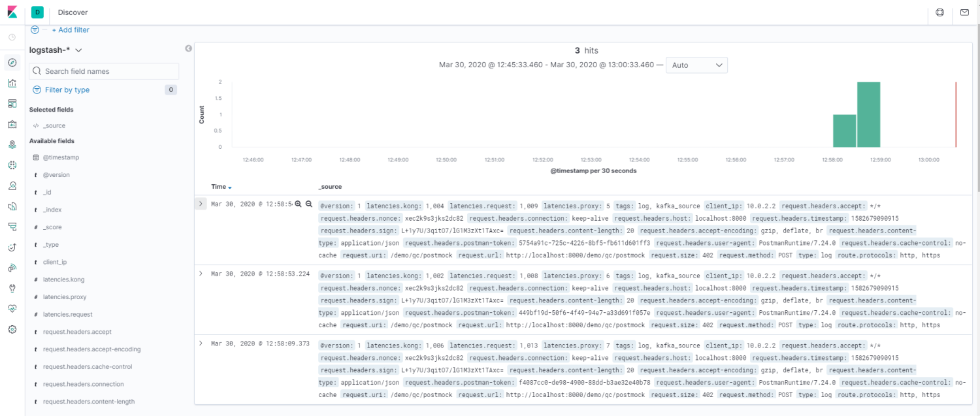Expand the 12:58:53.224 log row
This screenshot has width=980, height=416.
point(201,274)
